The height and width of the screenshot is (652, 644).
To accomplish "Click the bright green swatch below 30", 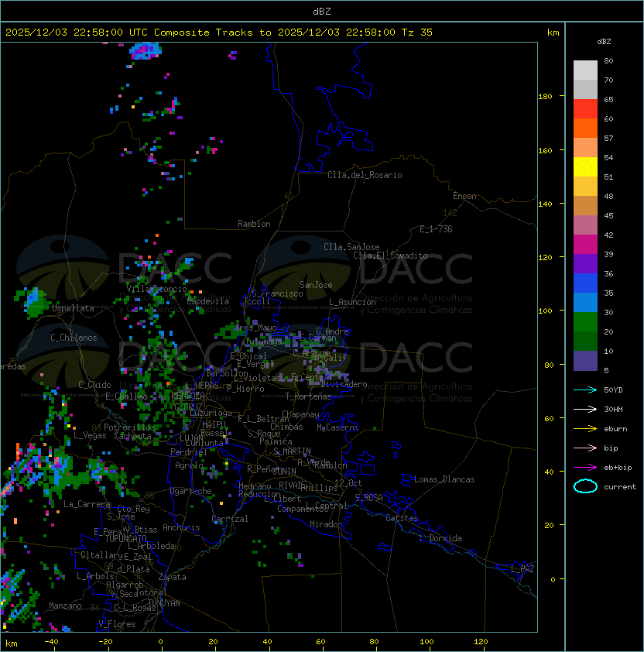I will [585, 322].
